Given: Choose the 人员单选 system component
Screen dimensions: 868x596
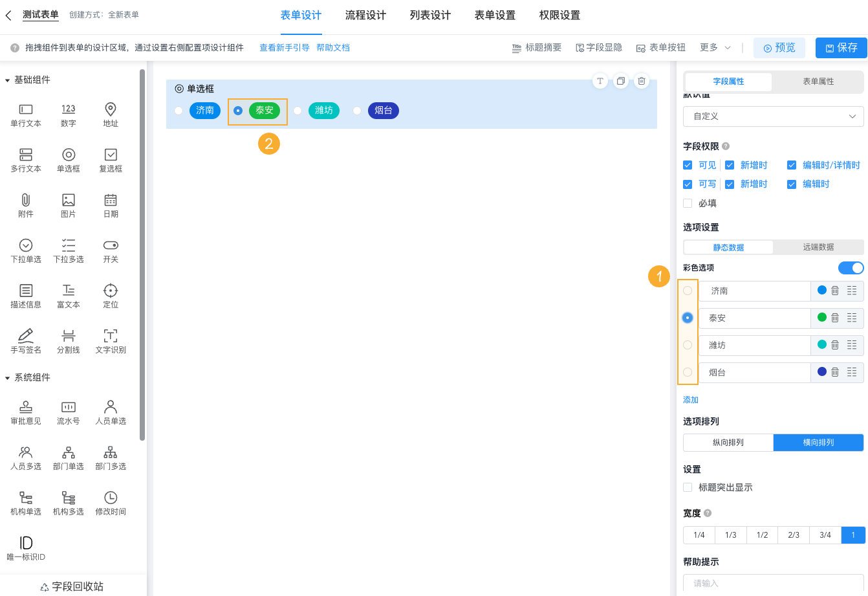Looking at the screenshot, I should tap(110, 412).
